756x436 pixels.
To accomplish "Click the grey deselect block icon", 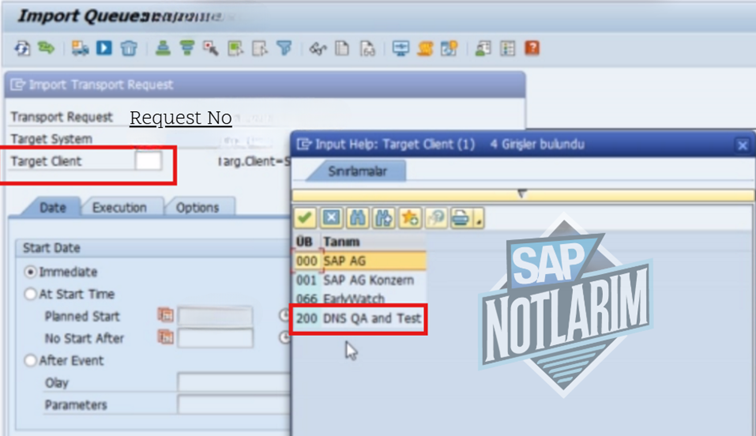I will 259,48.
